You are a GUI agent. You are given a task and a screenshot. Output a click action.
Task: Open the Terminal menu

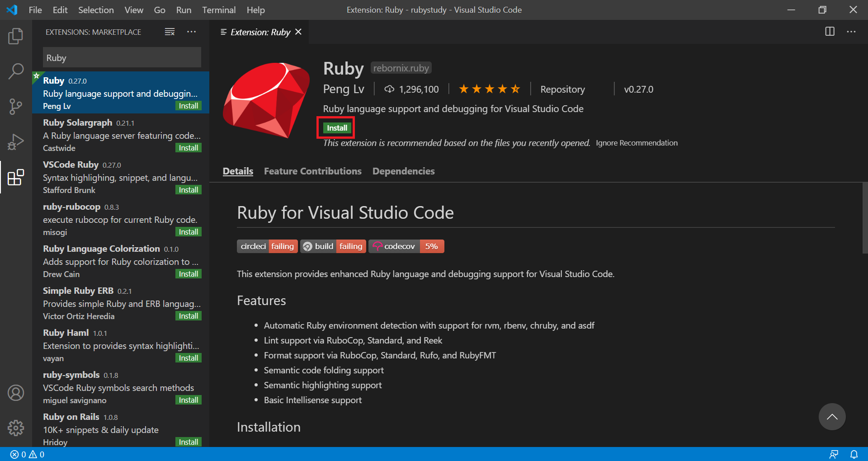coord(219,10)
